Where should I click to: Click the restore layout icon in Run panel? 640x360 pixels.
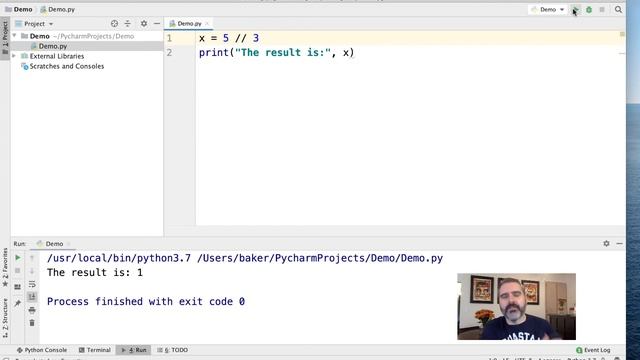18,287
